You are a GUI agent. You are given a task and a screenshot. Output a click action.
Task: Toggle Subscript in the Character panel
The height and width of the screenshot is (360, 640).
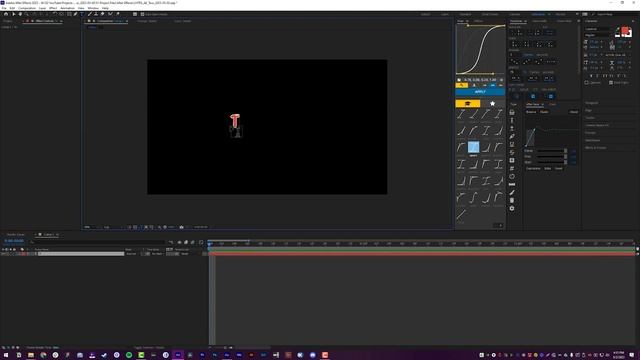coord(625,76)
